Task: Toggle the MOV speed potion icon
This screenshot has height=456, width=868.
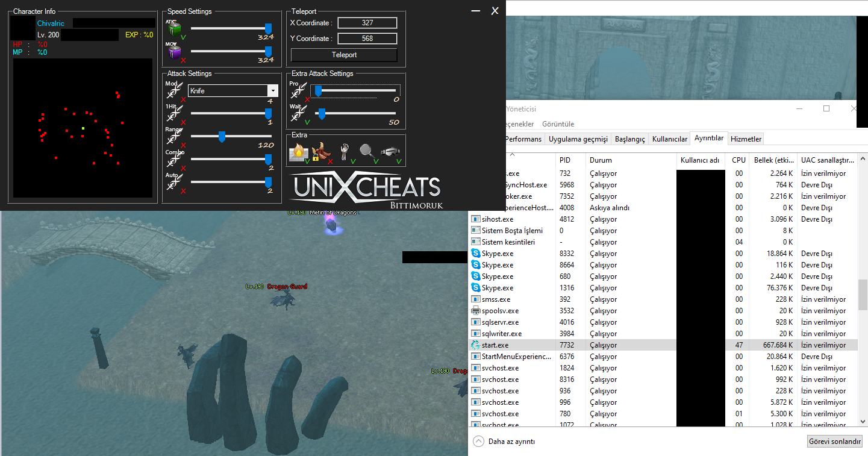Action: tap(173, 52)
